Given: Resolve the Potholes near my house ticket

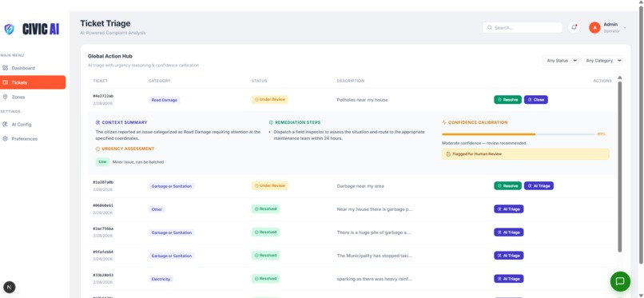Looking at the screenshot, I should (x=507, y=100).
